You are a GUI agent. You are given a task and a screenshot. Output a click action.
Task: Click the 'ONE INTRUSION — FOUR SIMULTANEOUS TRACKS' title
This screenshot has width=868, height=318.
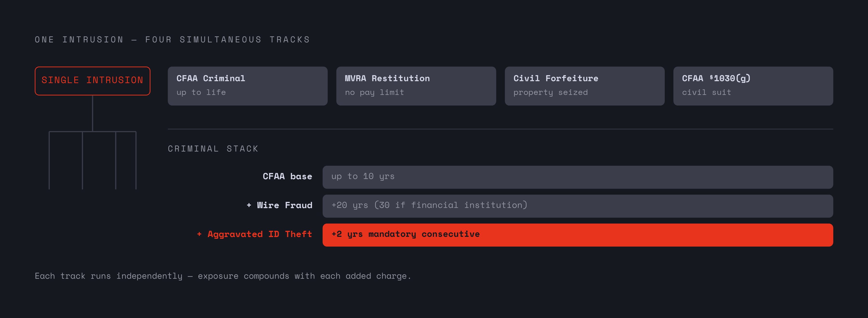[172, 40]
